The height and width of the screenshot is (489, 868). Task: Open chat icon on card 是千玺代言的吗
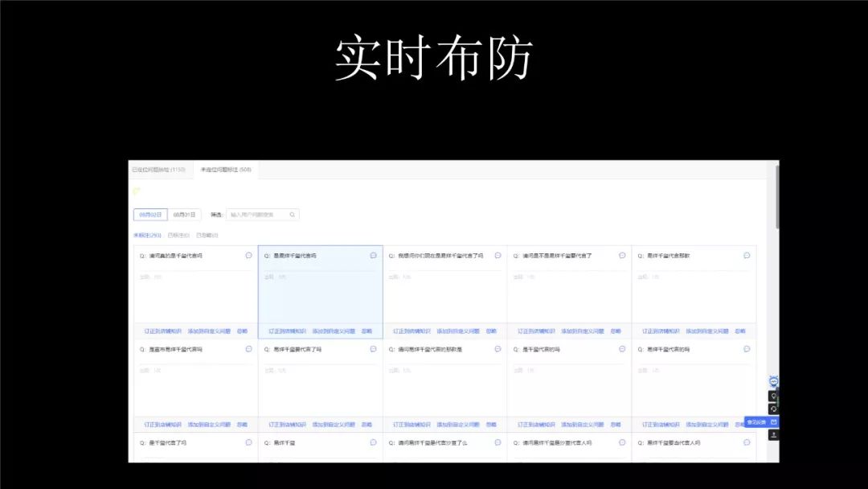[x=622, y=349]
